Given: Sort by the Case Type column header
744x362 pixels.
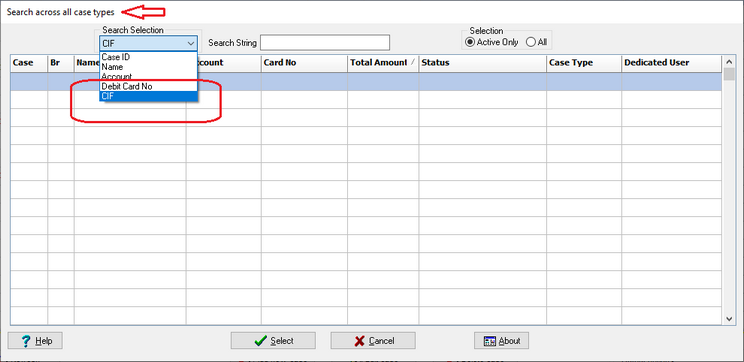Looking at the screenshot, I should (584, 63).
